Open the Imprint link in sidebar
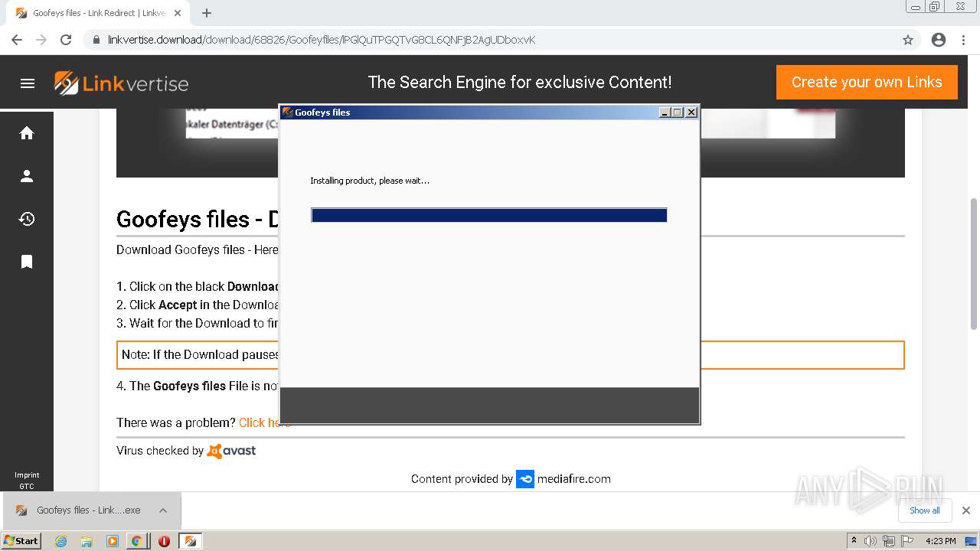This screenshot has width=980, height=551. click(27, 475)
